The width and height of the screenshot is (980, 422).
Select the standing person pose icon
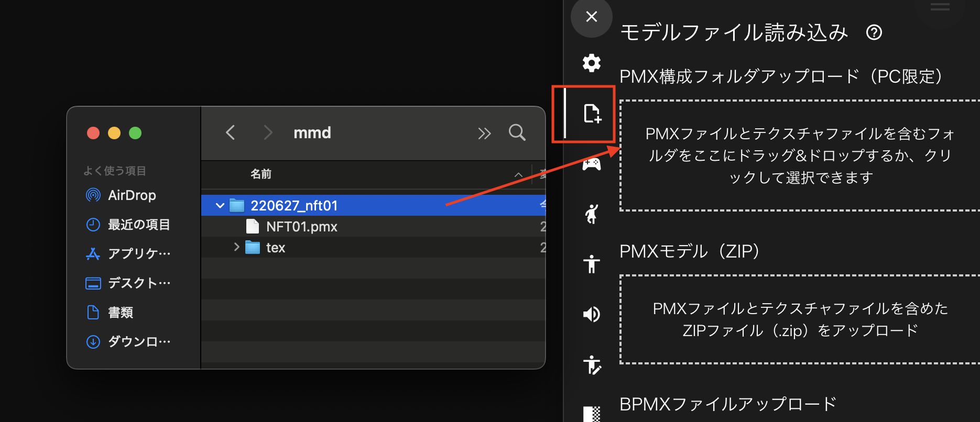592,264
